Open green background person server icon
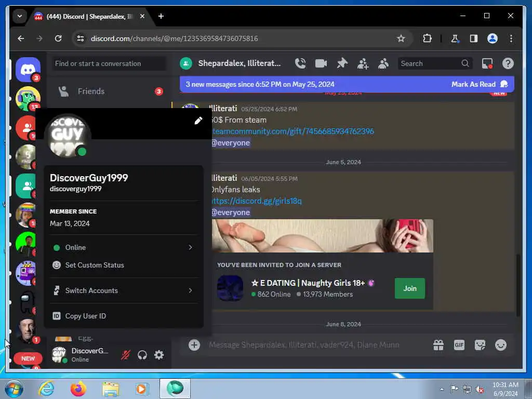This screenshot has height=399, width=532. click(x=26, y=244)
